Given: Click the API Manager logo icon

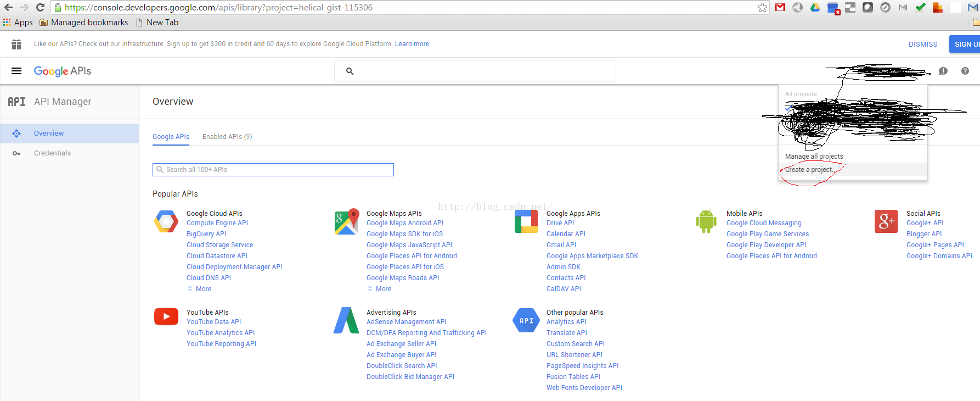Looking at the screenshot, I should coord(16,102).
